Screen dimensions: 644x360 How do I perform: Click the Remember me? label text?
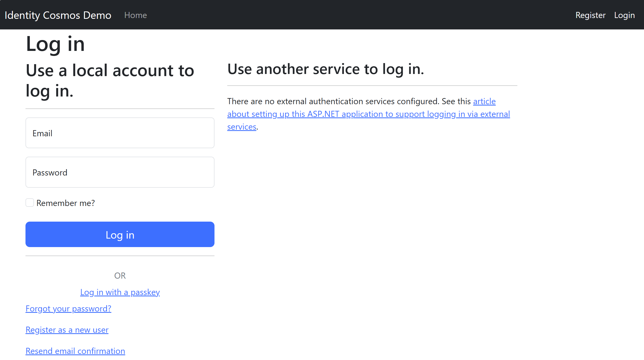coord(65,203)
